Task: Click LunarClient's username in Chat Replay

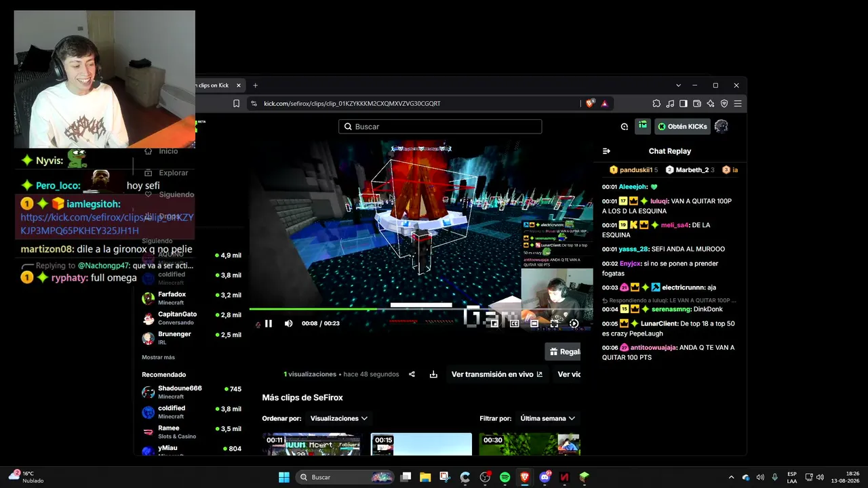Action: (x=659, y=324)
